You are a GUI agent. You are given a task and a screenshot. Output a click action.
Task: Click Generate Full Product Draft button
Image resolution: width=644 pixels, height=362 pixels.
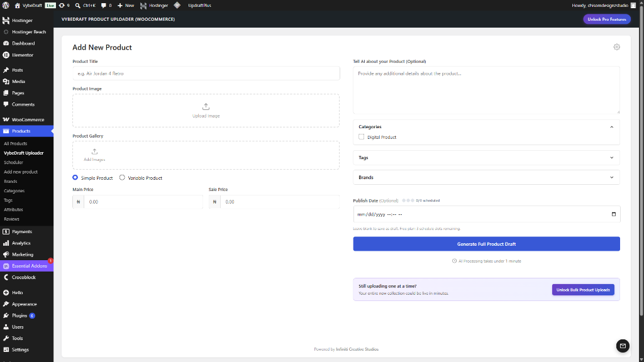(x=486, y=244)
